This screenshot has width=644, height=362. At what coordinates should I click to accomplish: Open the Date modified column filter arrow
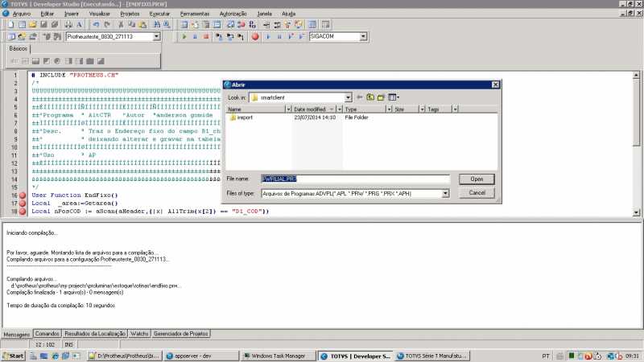pos(339,109)
